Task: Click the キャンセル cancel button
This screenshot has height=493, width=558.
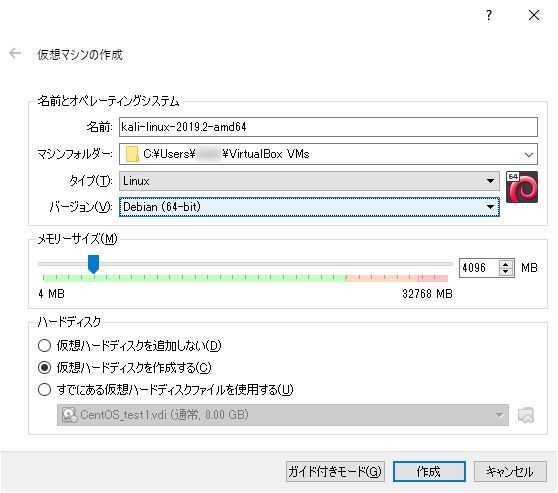Action: [510, 472]
